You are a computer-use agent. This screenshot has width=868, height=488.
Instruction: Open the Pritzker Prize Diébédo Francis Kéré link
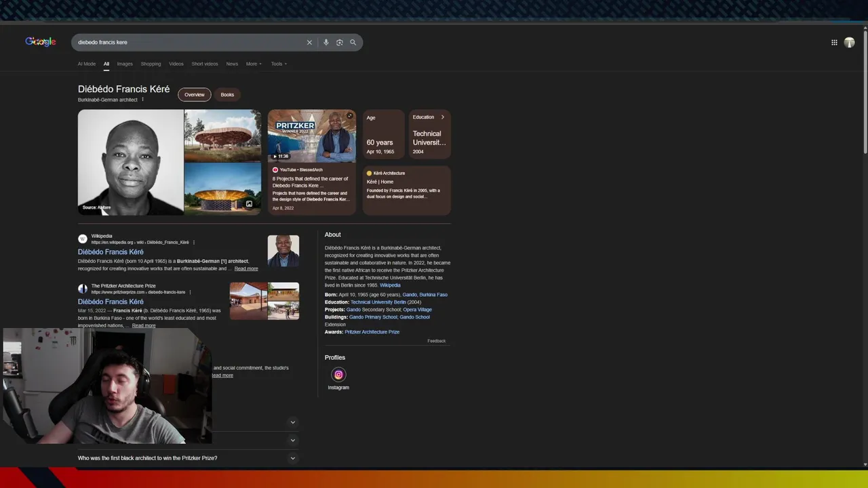click(x=111, y=302)
